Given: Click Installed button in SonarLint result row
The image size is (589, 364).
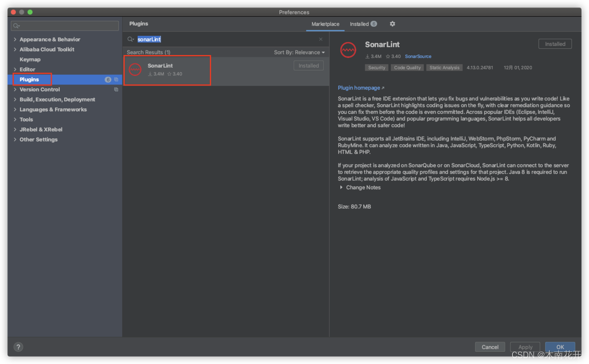Looking at the screenshot, I should (x=309, y=66).
